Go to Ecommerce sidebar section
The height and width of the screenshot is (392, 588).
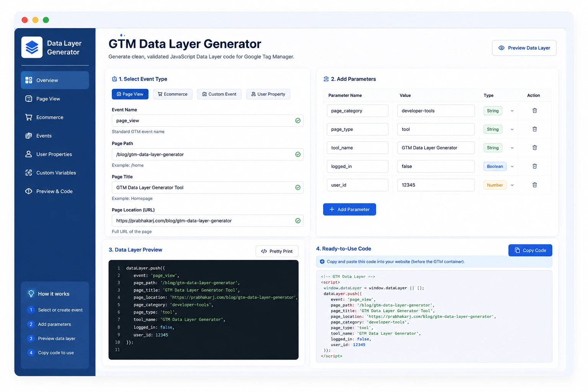(55, 117)
